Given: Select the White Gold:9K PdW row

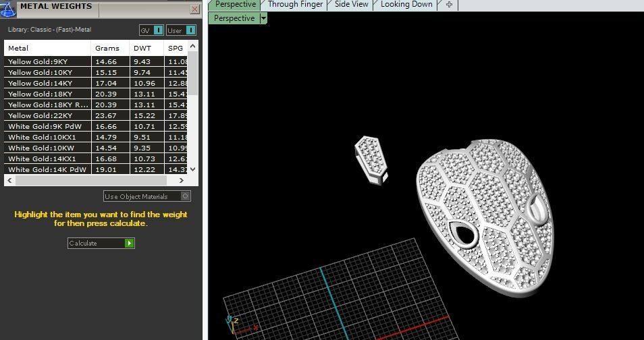Looking at the screenshot, I should [96, 126].
